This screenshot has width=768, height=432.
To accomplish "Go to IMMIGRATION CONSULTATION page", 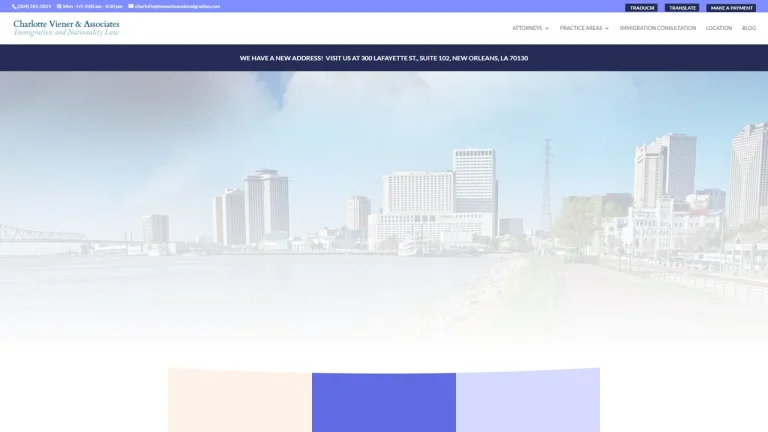I will [658, 28].
